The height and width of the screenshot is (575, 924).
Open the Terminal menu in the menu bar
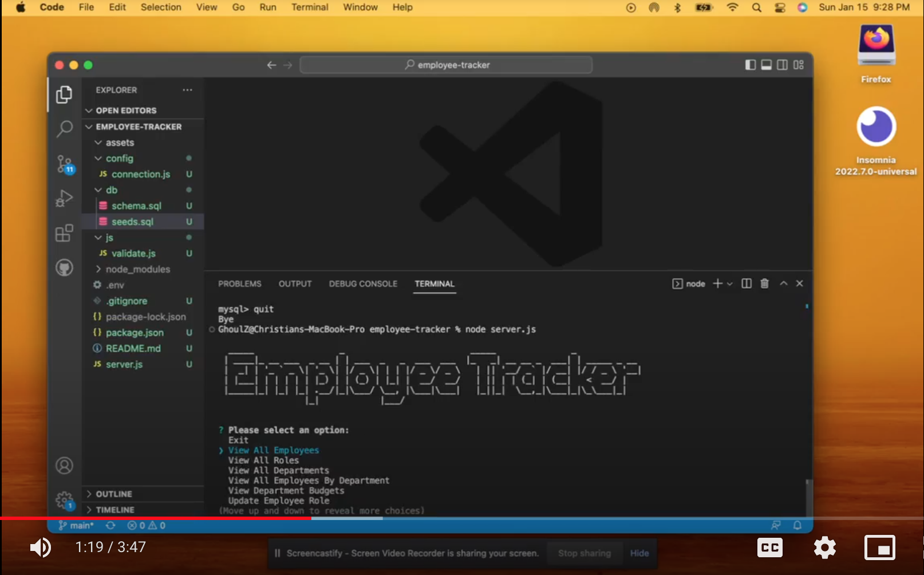point(309,7)
